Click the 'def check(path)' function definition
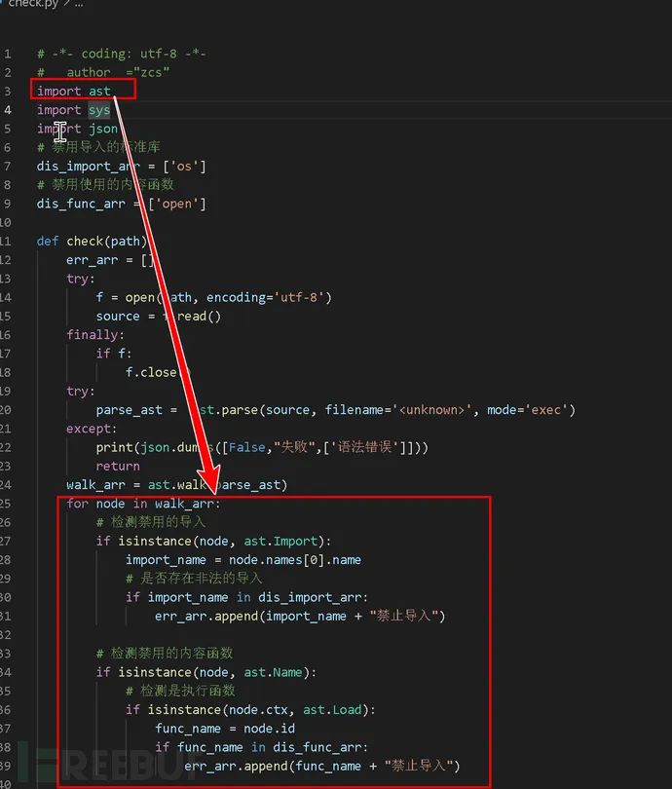The image size is (672, 789). click(x=92, y=241)
